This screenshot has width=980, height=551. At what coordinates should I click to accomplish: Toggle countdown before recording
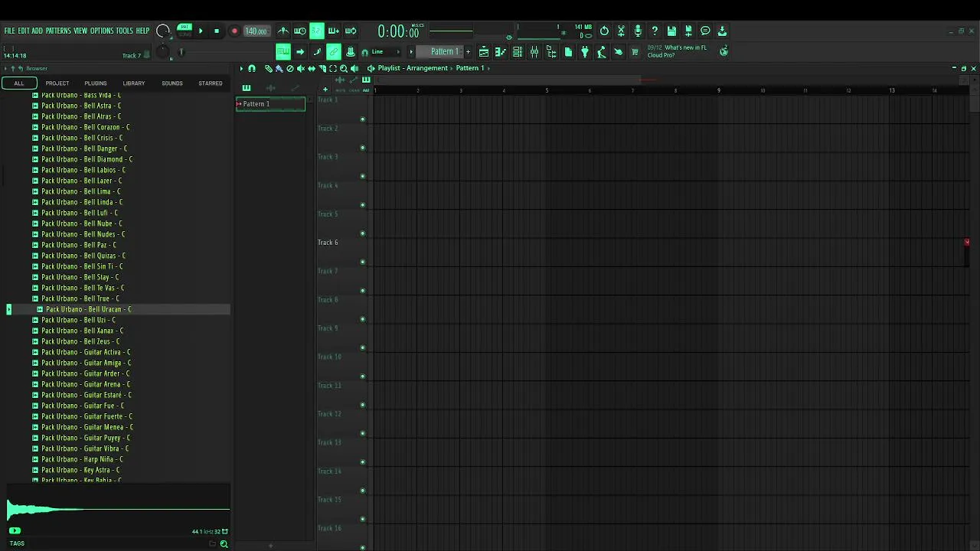(x=317, y=31)
